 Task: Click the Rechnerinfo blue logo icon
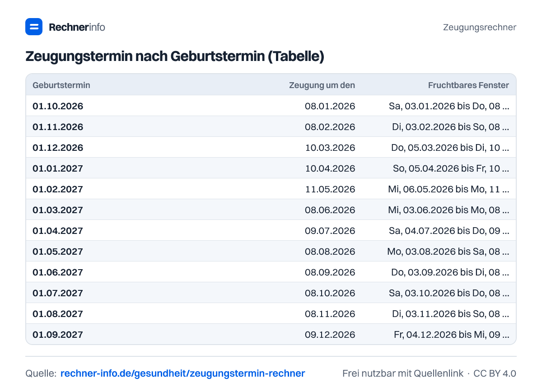[34, 27]
